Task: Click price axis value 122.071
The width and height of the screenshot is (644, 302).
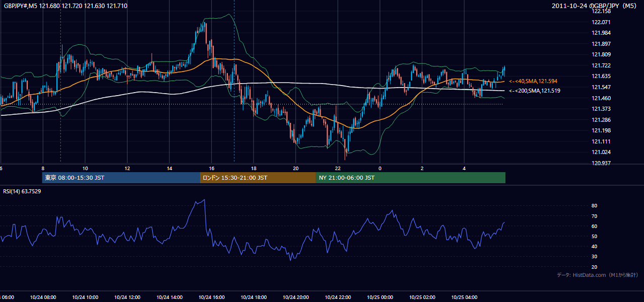Action: (602, 22)
